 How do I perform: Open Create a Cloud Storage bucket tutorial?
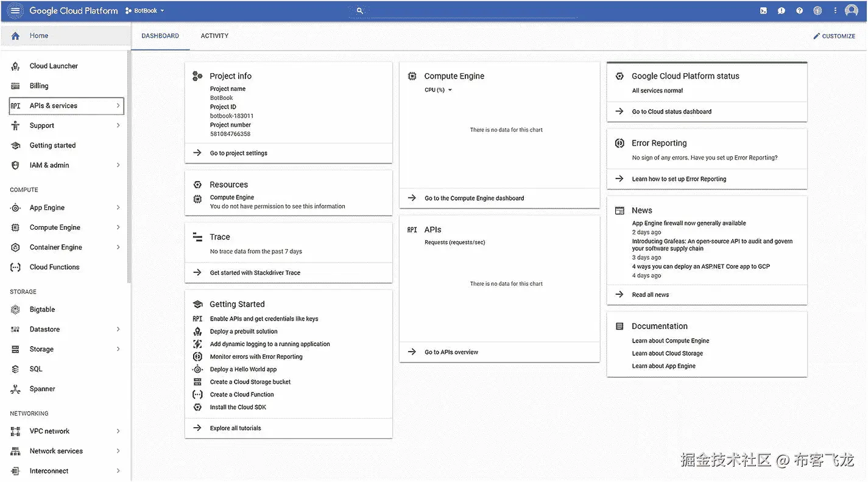[x=250, y=382]
